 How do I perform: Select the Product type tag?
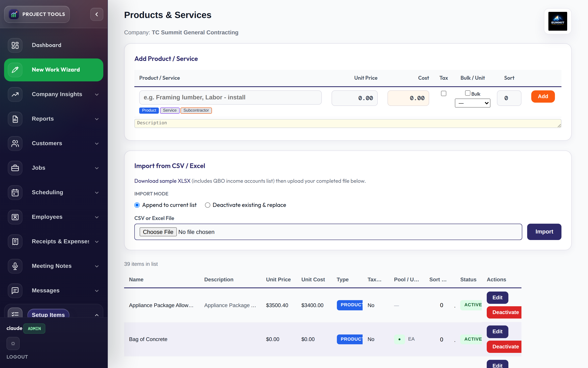click(x=149, y=110)
